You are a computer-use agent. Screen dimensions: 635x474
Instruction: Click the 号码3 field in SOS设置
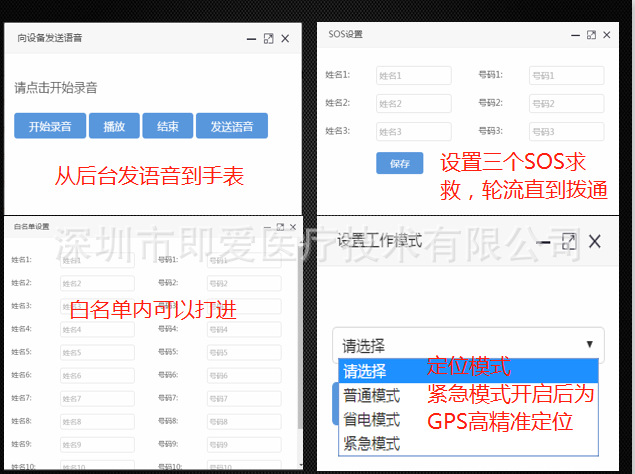click(566, 132)
